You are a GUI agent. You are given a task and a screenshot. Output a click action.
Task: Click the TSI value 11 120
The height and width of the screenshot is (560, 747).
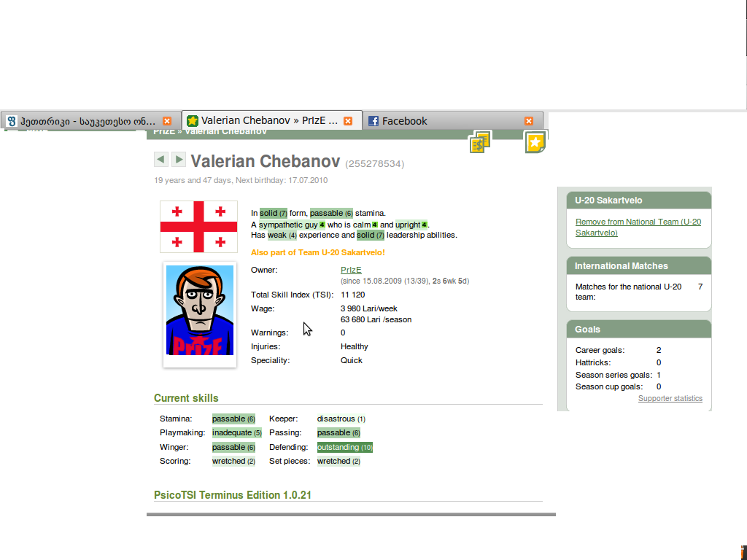pyautogui.click(x=352, y=295)
